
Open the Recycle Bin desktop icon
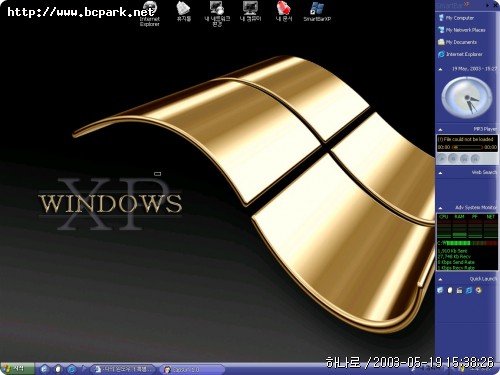184,11
